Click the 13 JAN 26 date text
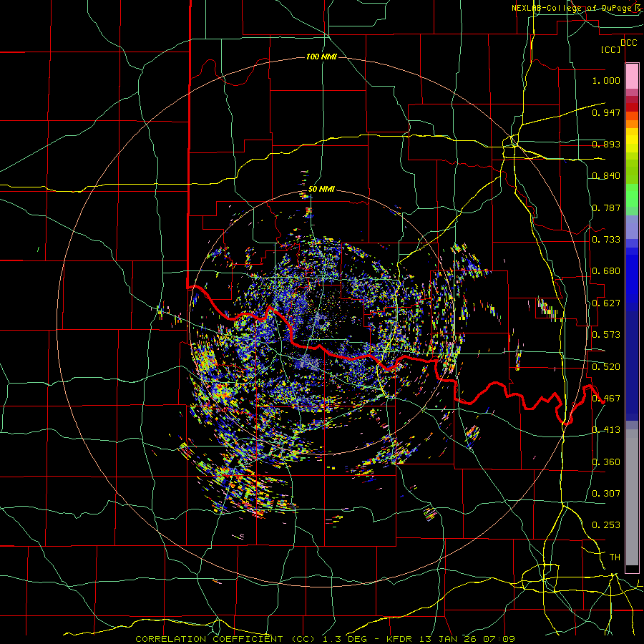644x644 pixels. tap(449, 639)
